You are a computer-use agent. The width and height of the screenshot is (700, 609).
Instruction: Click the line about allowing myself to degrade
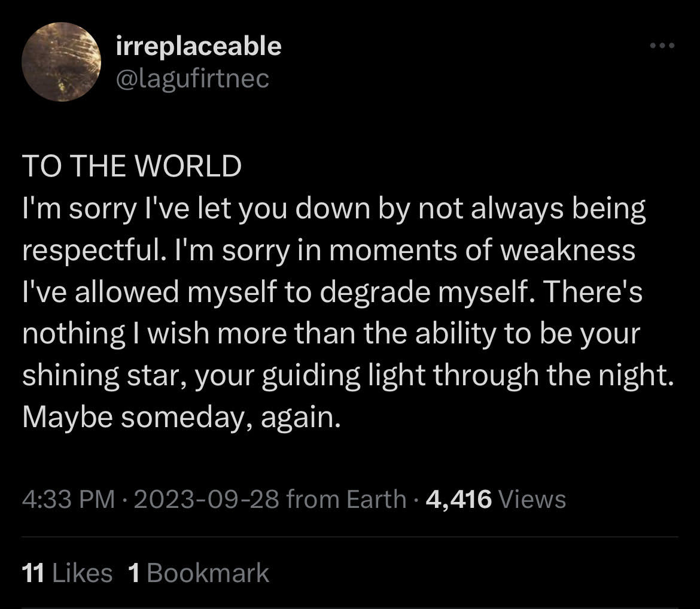click(x=332, y=291)
